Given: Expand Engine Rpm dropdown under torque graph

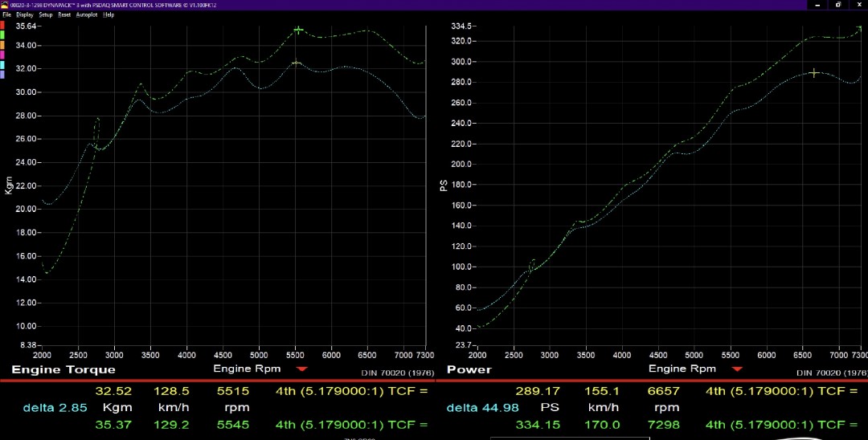Looking at the screenshot, I should coord(302,369).
